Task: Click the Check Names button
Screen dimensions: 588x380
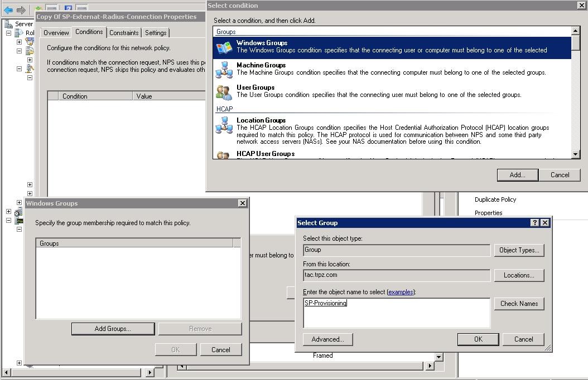Action: pos(519,304)
